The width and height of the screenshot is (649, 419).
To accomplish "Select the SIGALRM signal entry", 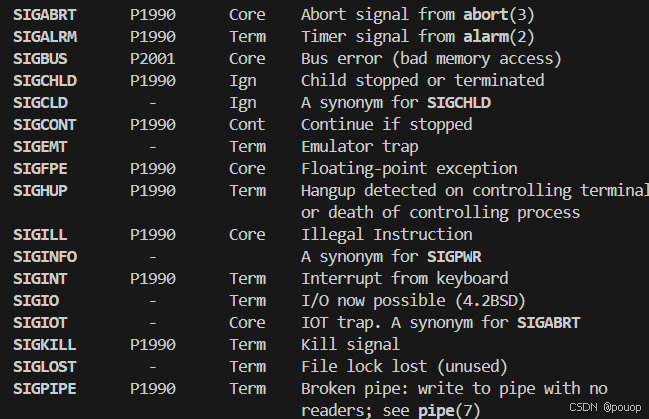I will pos(45,37).
